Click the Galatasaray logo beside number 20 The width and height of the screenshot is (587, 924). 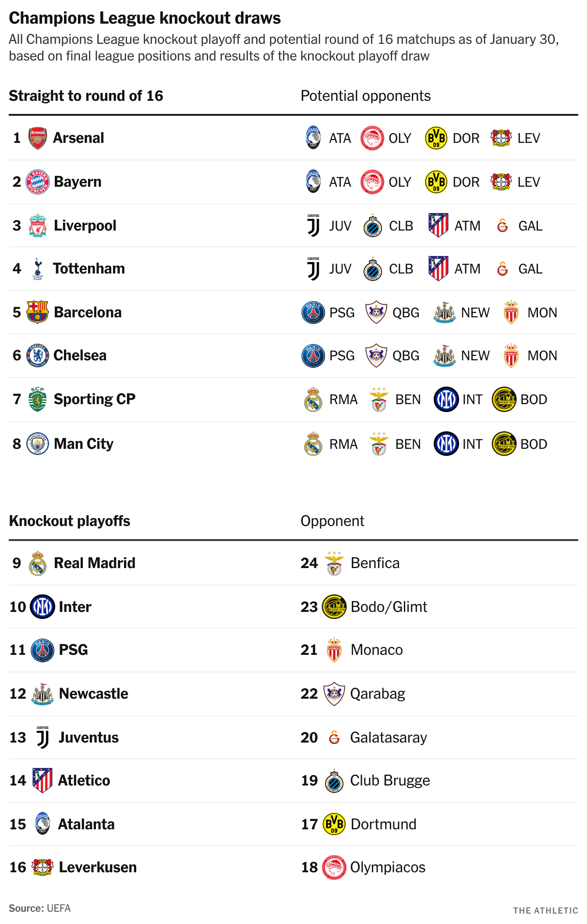pos(334,737)
